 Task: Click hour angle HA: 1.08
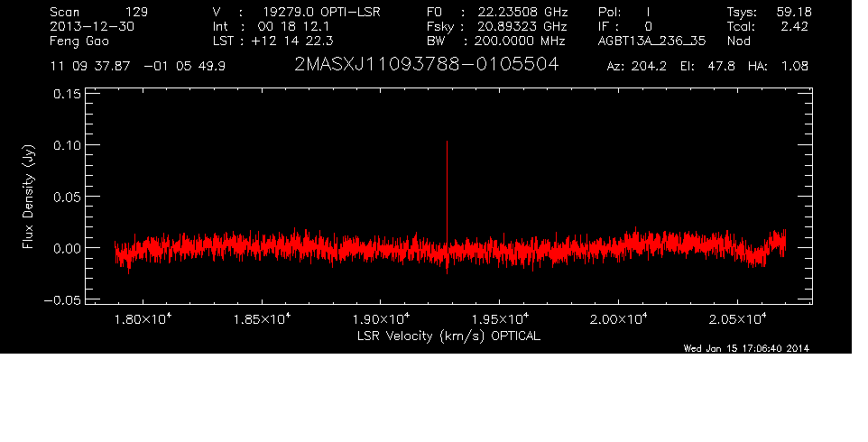[x=778, y=67]
